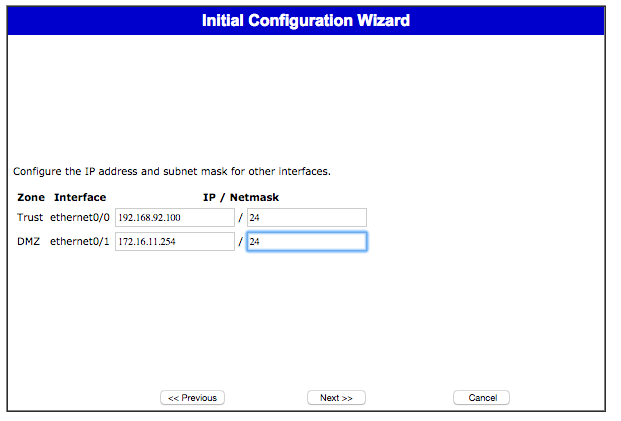
Task: Click the slash separator in the DMZ row
Action: (240, 242)
